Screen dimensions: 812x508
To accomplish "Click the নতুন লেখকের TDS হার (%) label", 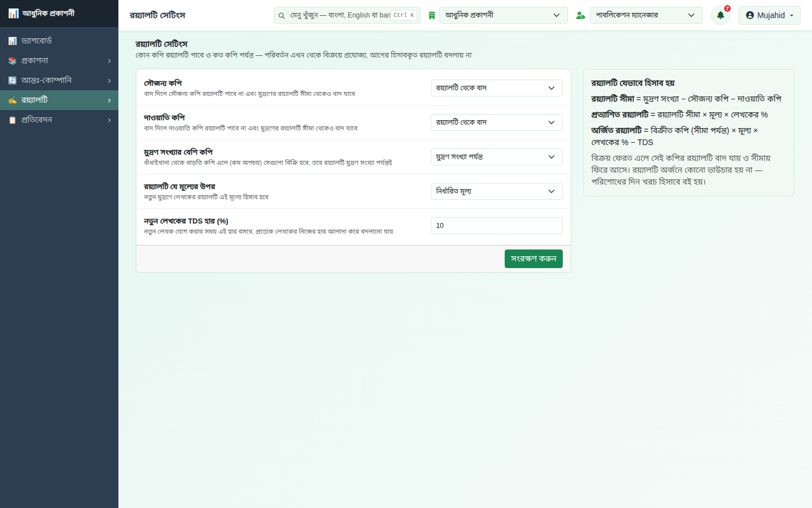I will 186,221.
